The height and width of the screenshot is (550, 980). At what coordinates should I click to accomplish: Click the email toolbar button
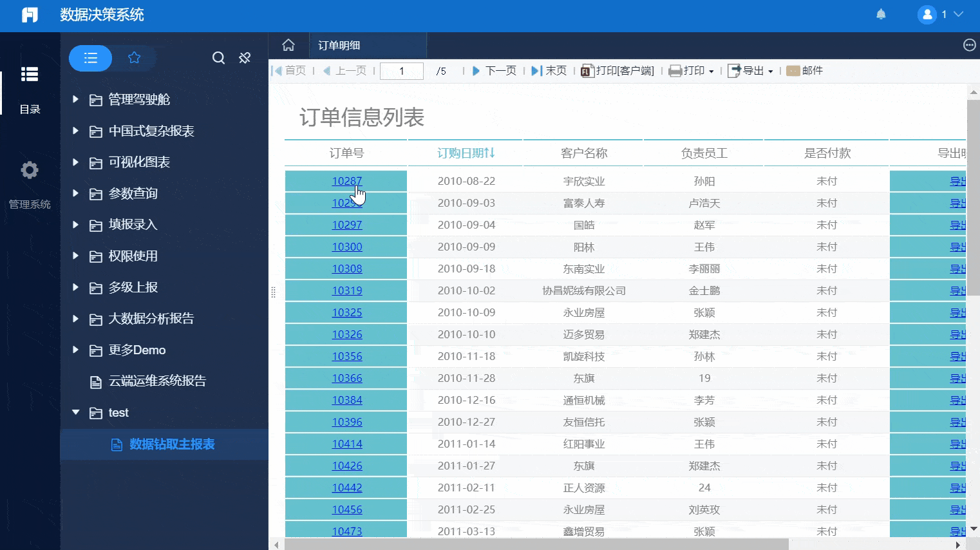805,71
